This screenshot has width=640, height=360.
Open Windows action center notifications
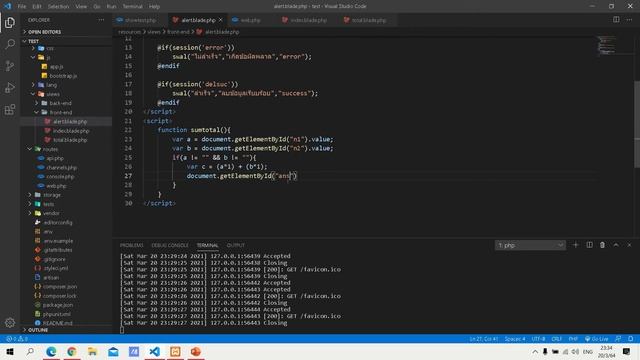tap(627, 351)
